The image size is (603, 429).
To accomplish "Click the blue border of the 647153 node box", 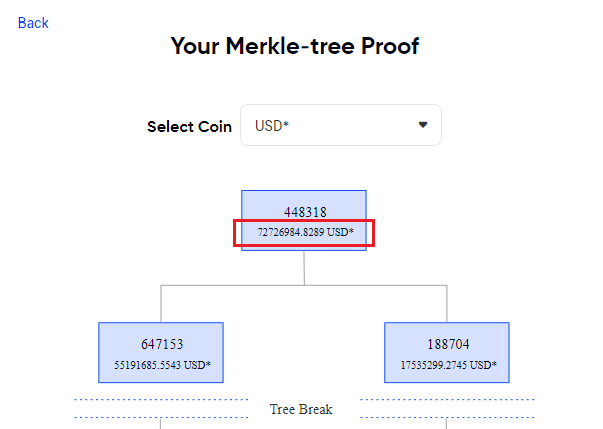I will pos(99,352).
